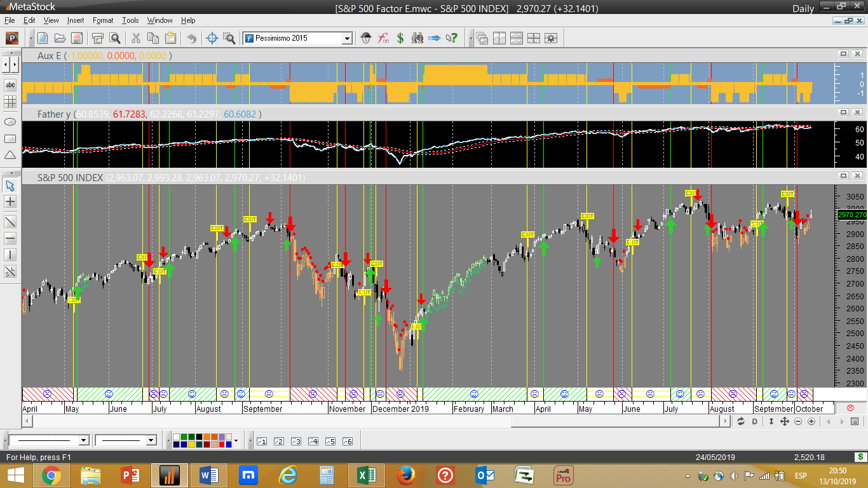Screen dimensions: 868x488
Task: Click the zoom in plus button
Action: pyautogui.click(x=811, y=421)
